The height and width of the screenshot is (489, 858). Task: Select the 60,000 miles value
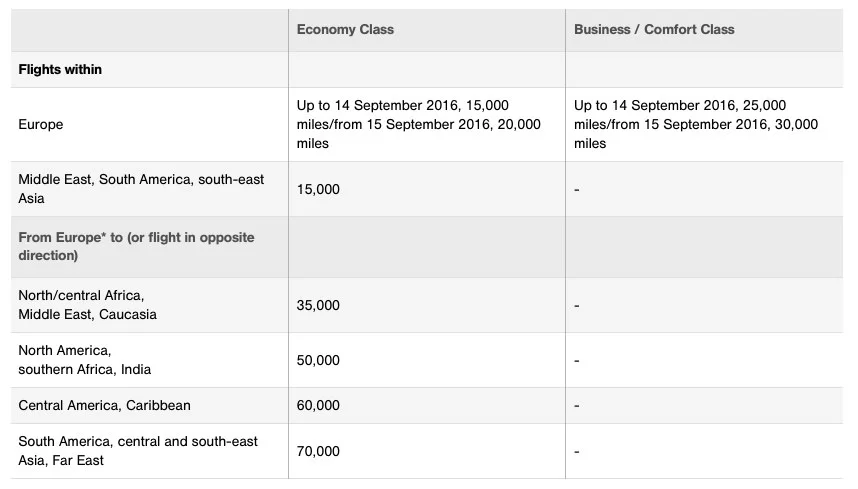pyautogui.click(x=318, y=405)
